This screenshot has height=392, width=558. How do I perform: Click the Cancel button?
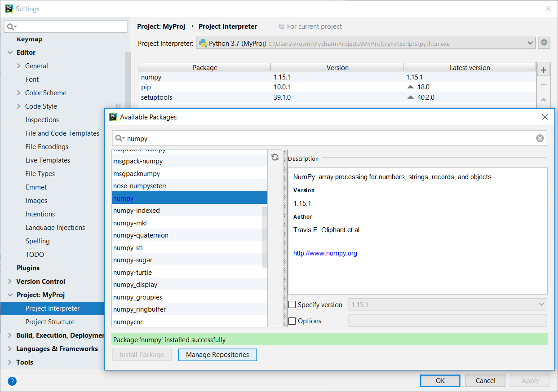point(486,381)
